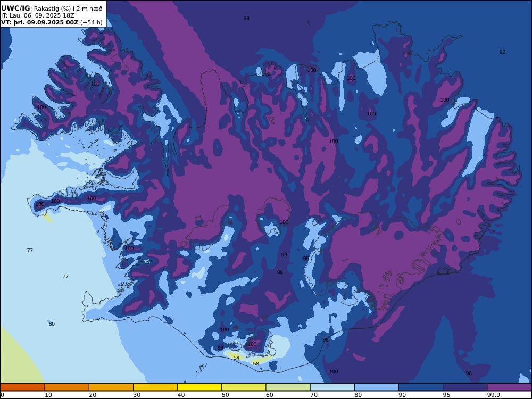
Task: Click the 54 value in the yellow patch
Action: (236, 358)
